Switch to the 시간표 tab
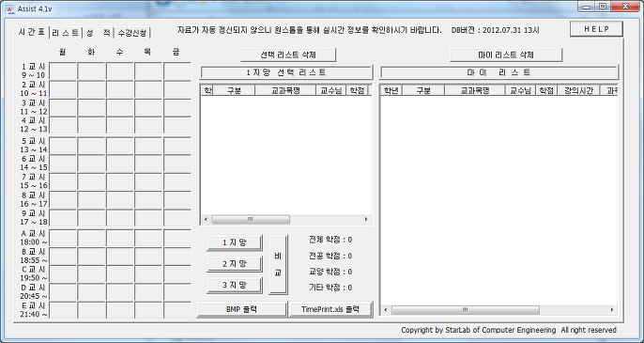Screen dimensions: 644x343 pyautogui.click(x=32, y=32)
